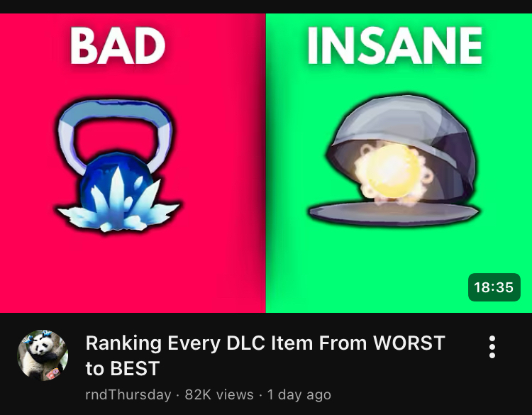Open video titled Ranking Every DLC Item
The width and height of the screenshot is (532, 415).
click(265, 355)
